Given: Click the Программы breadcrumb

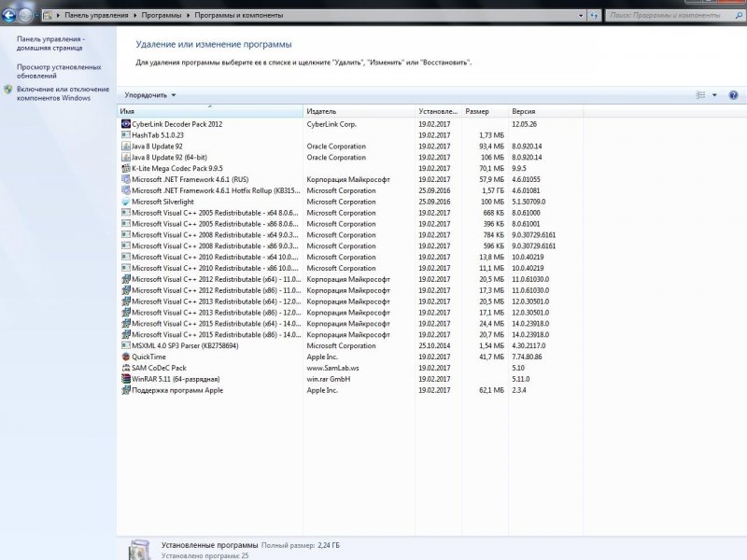Looking at the screenshot, I should coord(162,15).
